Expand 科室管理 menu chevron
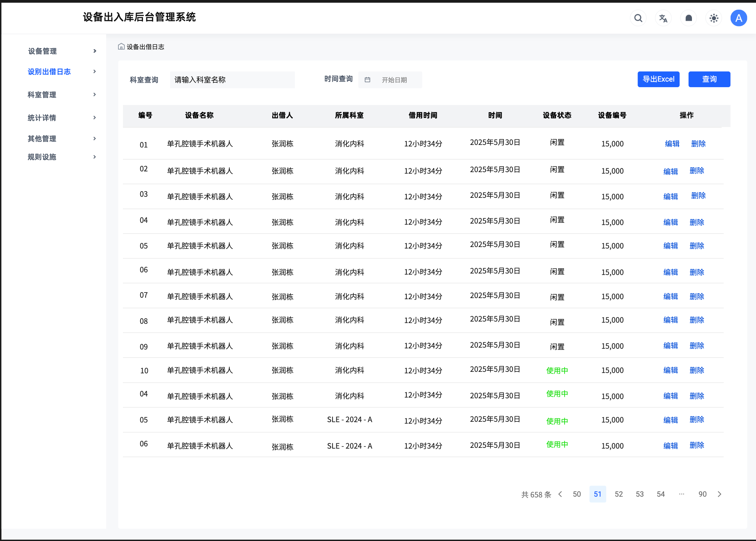 tap(95, 95)
